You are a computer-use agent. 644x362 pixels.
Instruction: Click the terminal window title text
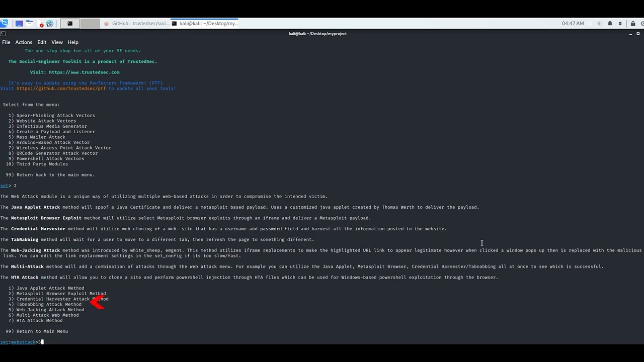click(317, 34)
